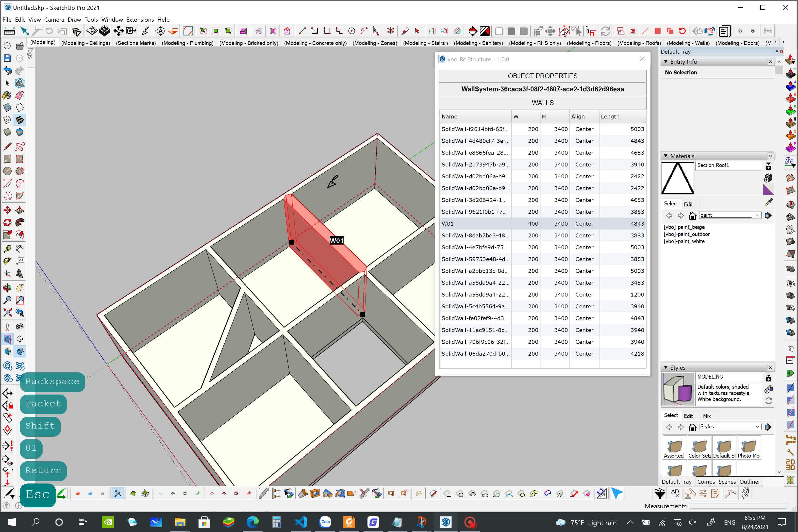Click the Undo arrow icon

(x=7, y=71)
